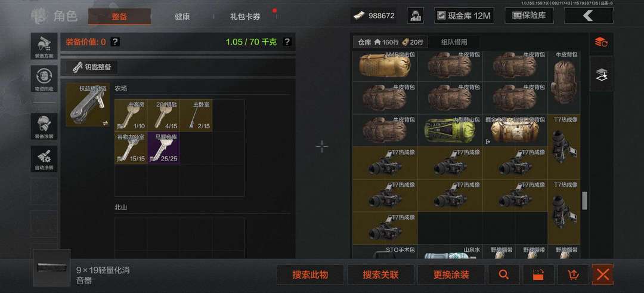Click the character portrait icon near currency
This screenshot has width=644, height=293.
pyautogui.click(x=415, y=16)
